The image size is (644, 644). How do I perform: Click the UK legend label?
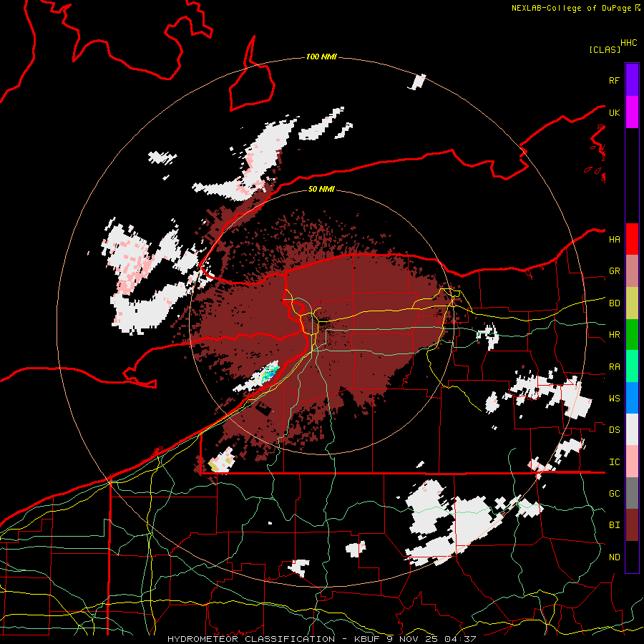click(614, 112)
